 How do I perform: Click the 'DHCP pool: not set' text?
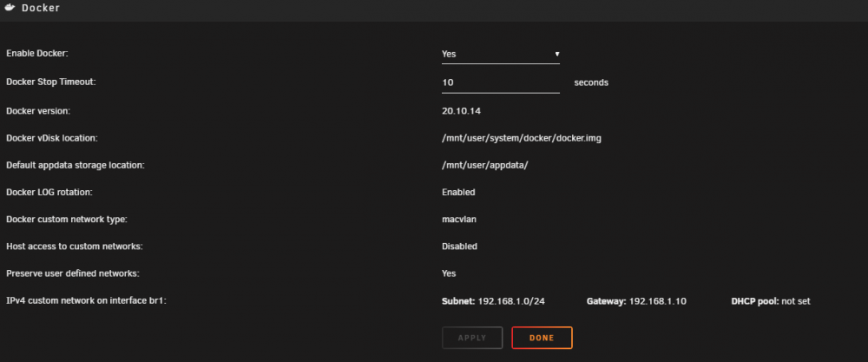(x=771, y=301)
